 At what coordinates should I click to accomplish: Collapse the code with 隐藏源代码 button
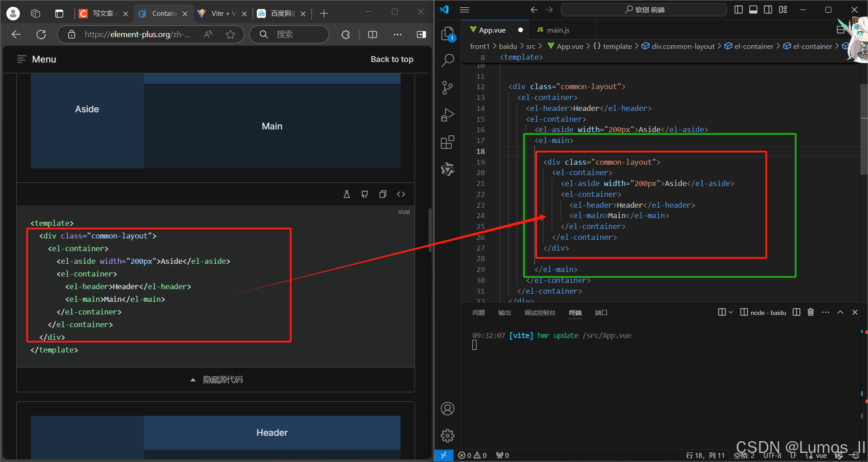pos(216,380)
